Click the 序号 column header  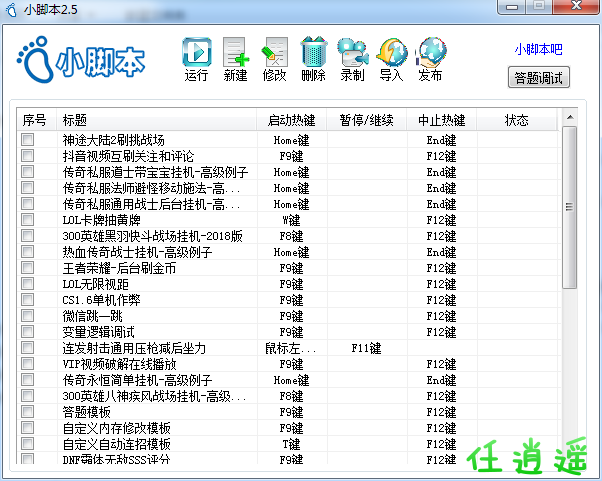click(36, 120)
